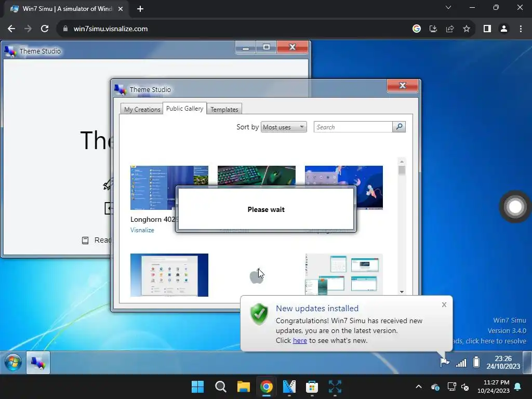Click the network signal bars tray icon
Viewport: 532px width, 399px height.
coord(461,363)
